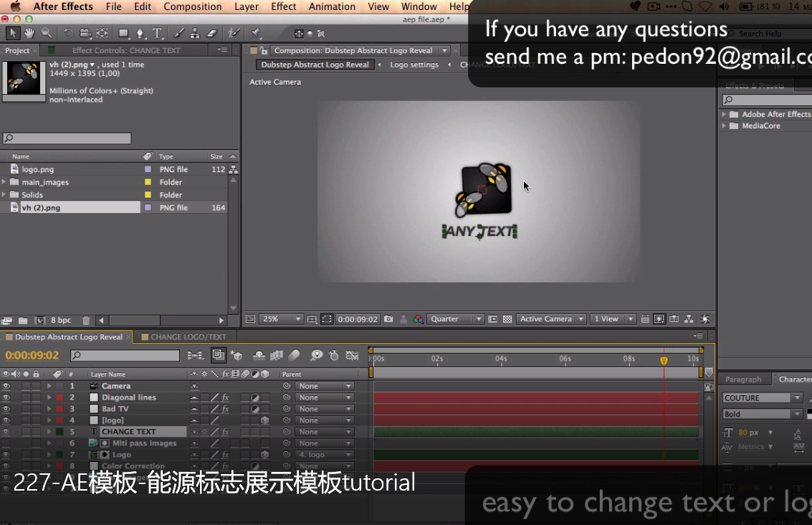Open the Composition menu
Image resolution: width=812 pixels, height=525 pixels.
[x=193, y=6]
